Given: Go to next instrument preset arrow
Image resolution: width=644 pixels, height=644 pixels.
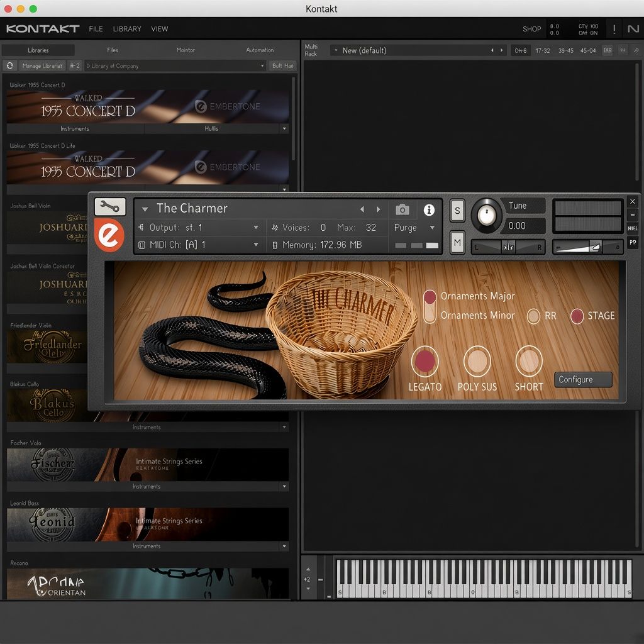Looking at the screenshot, I should coord(378,209).
